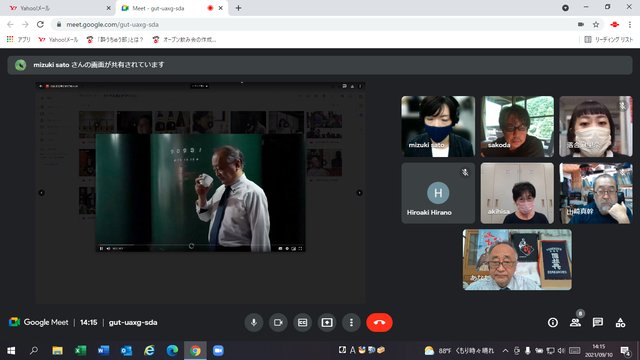Click the system tray volume icon

click(561, 351)
